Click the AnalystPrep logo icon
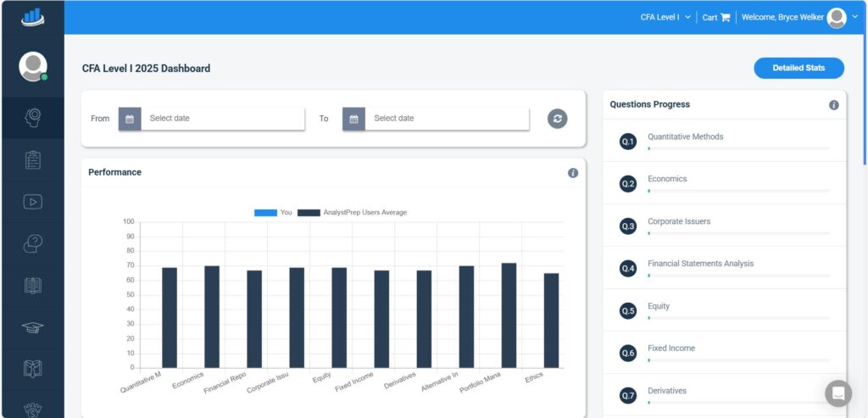Screen dimensions: 868x418 tap(33, 17)
